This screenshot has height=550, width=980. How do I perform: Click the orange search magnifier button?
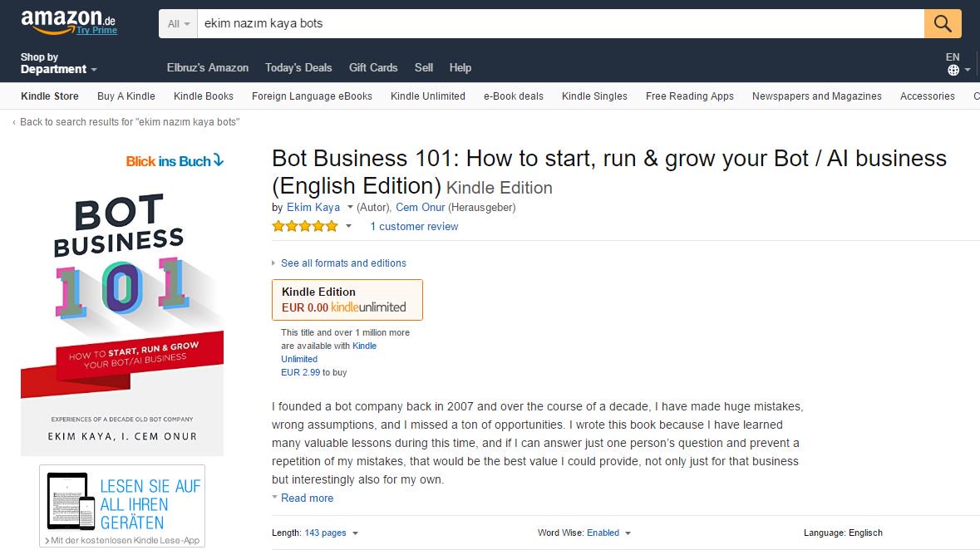pos(943,24)
